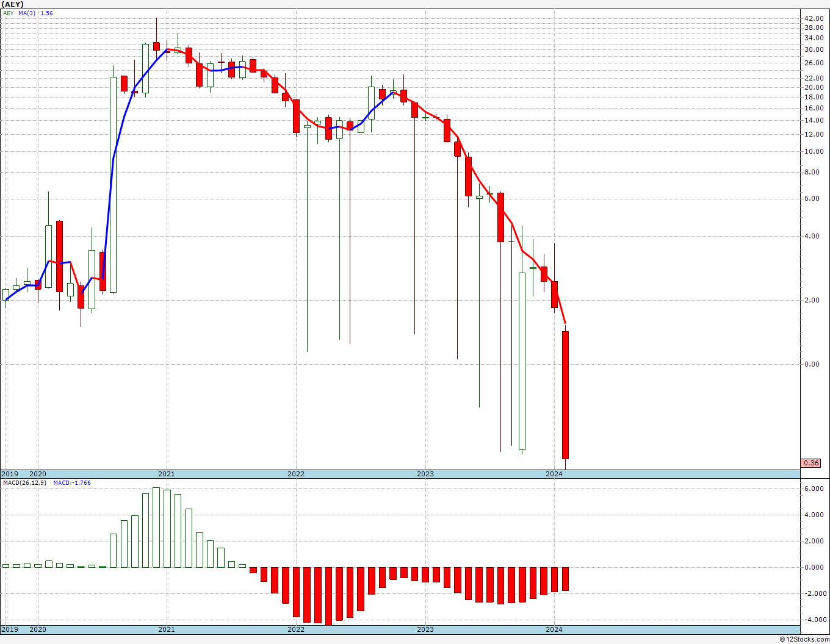830x644 pixels.
Task: Select the 2022 year marker under the price chart
Action: pos(296,474)
